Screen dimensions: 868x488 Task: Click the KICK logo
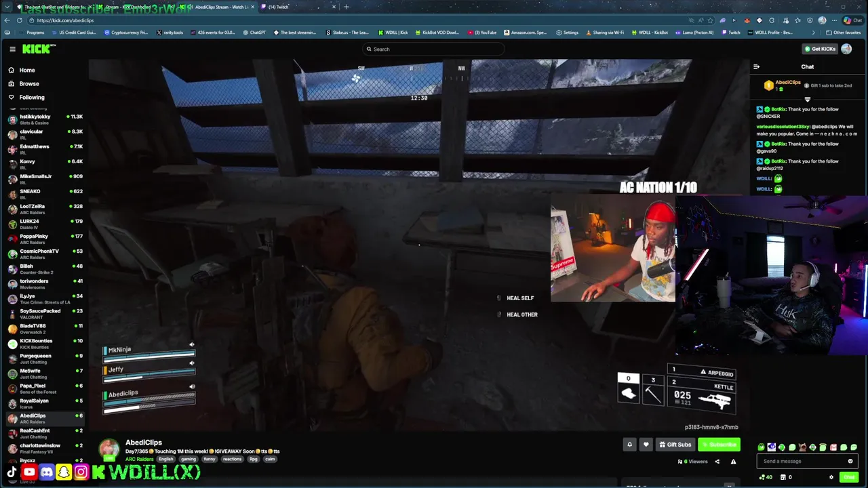tap(39, 49)
